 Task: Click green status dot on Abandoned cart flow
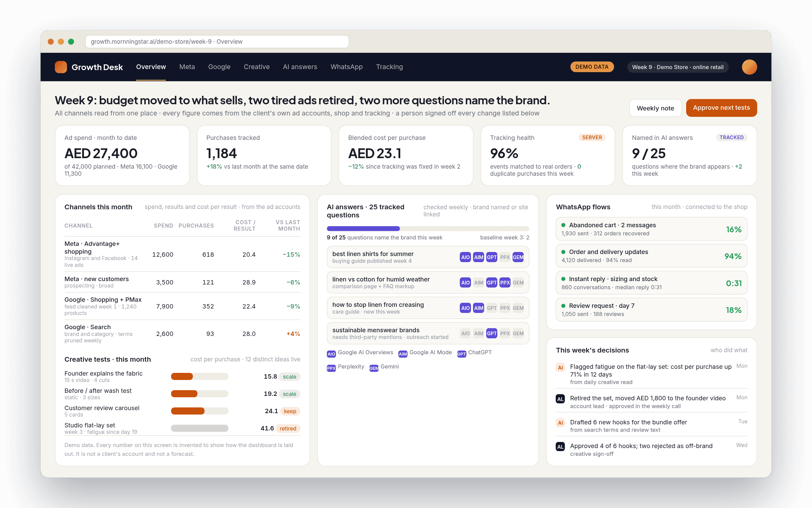click(563, 225)
